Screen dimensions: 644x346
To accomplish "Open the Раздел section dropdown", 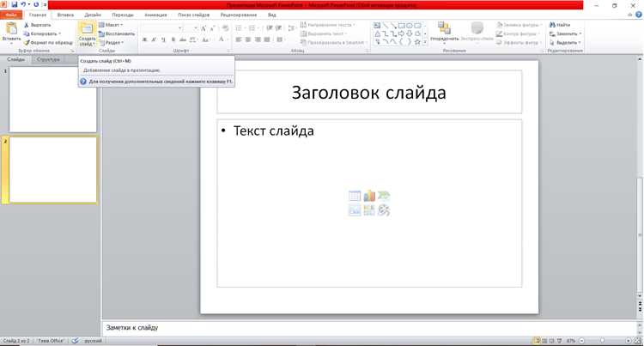I will [x=112, y=42].
